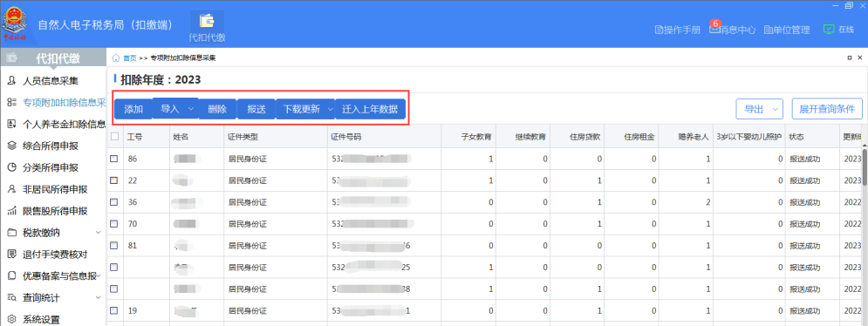Toggle the select-all checkbox in table header
Image resolution: width=868 pixels, height=326 pixels.
(x=114, y=136)
